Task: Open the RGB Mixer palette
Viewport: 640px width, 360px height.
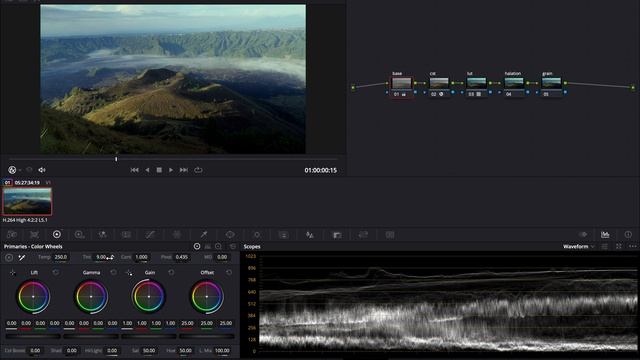Action: 102,235
